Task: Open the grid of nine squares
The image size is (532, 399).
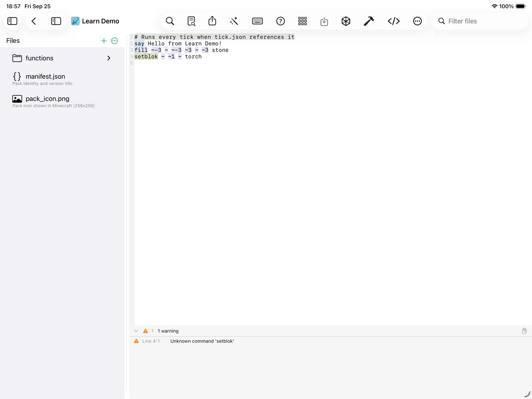Action: pyautogui.click(x=303, y=21)
